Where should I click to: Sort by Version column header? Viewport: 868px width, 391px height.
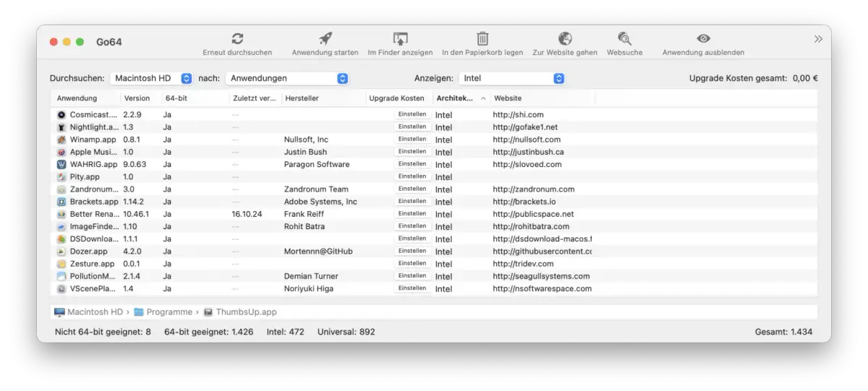coord(137,98)
